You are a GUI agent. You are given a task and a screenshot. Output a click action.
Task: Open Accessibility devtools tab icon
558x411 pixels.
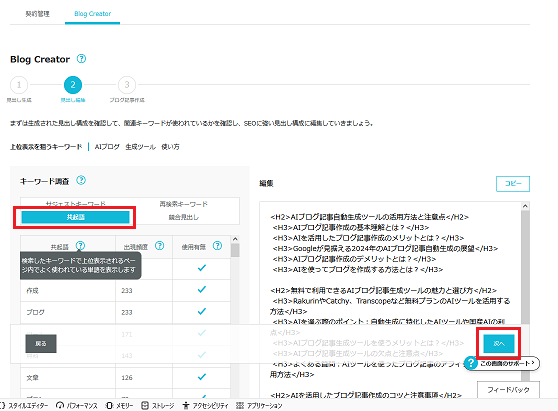click(x=186, y=405)
